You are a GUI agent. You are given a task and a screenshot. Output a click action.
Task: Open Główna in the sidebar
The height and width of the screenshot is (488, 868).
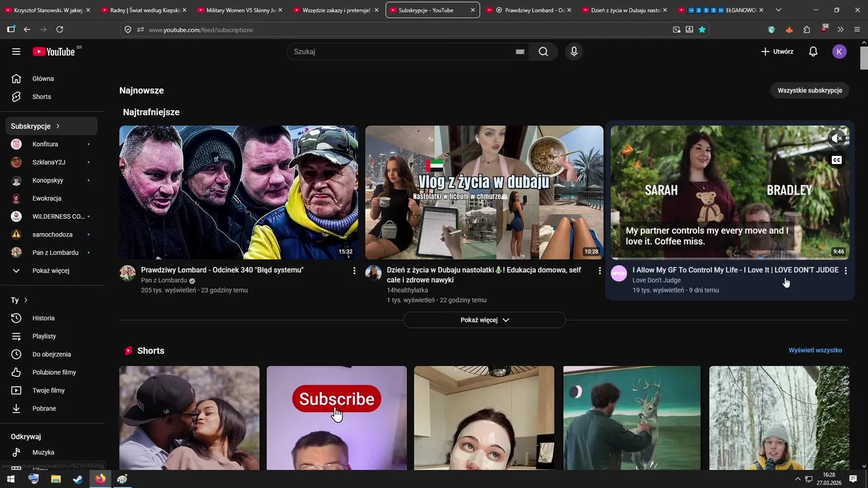53,79
